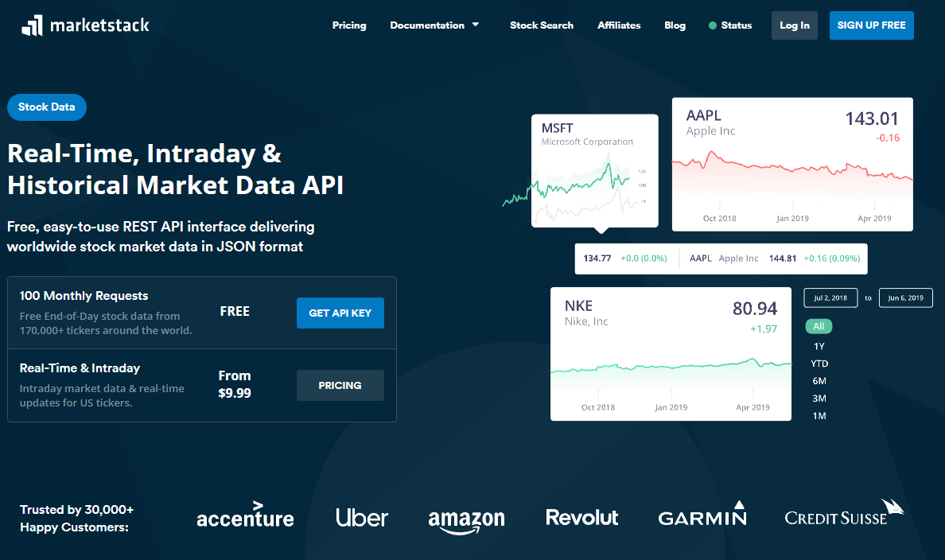Open the Pricing nav menu item

[x=349, y=25]
